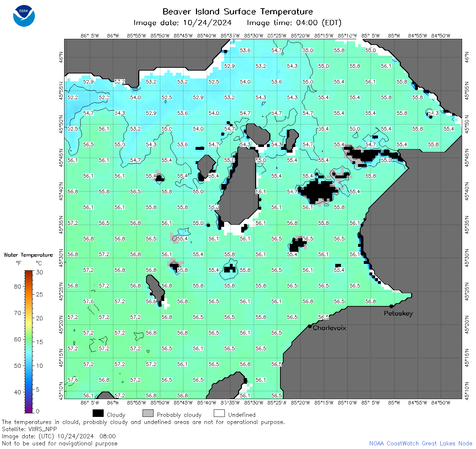Click the °C unit label on legend
The image size is (476, 449).
click(x=39, y=263)
